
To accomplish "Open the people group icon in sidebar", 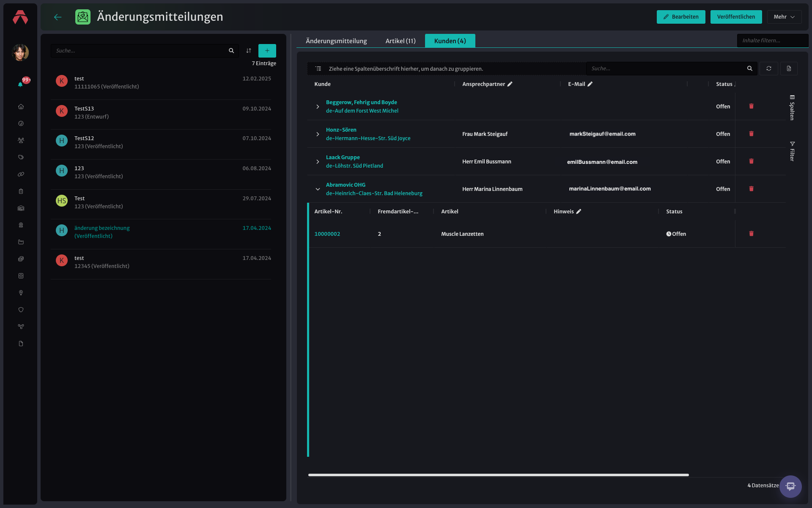I will 21,141.
